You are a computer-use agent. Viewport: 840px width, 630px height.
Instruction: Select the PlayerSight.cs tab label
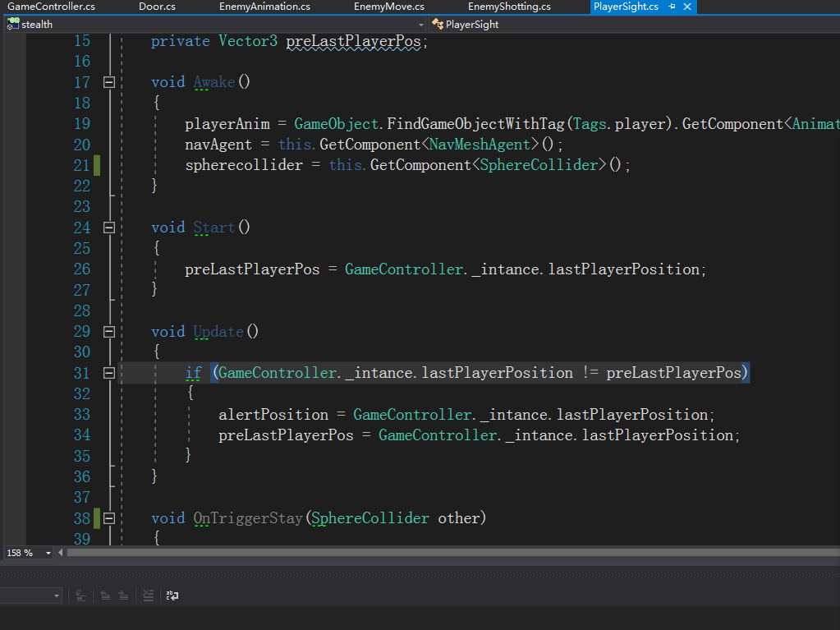point(626,7)
